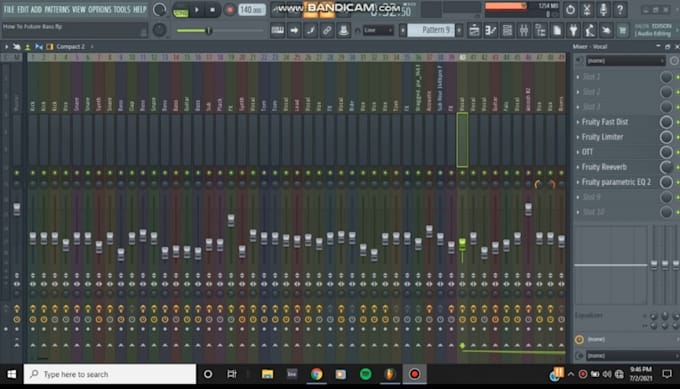Open the Fruity Limiter plugin
680x389 pixels.
tap(602, 137)
